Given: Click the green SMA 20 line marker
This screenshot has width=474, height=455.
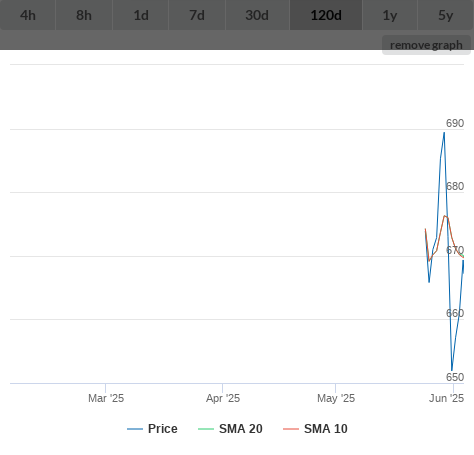Looking at the screenshot, I should tap(206, 429).
